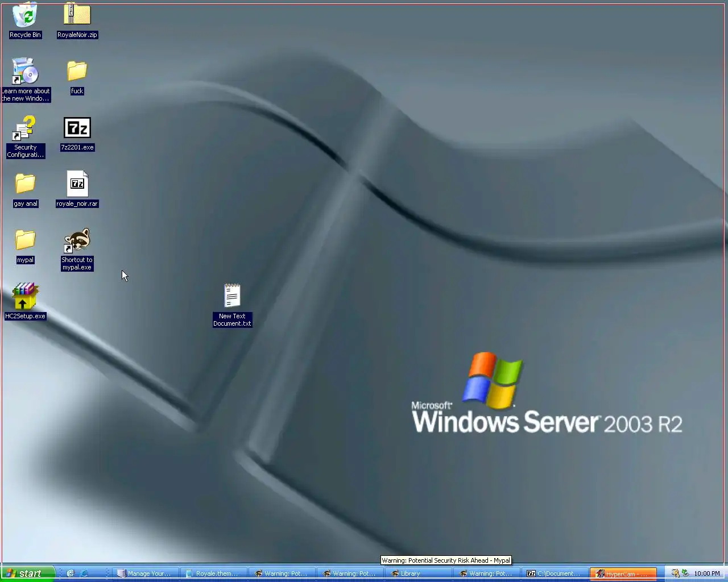This screenshot has width=728, height=582.
Task: Switch to the C:\Document... 7-Zip taskbar window
Action: tap(555, 573)
